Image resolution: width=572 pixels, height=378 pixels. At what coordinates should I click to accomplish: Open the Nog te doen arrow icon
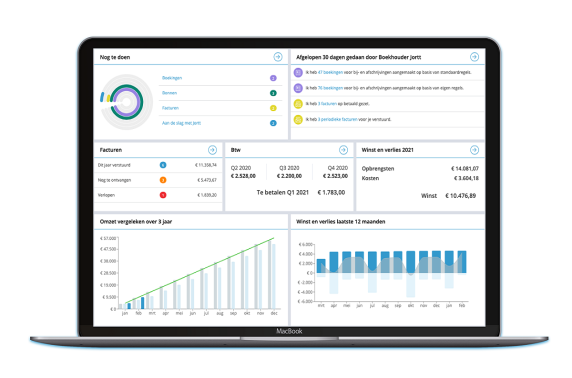[x=278, y=57]
